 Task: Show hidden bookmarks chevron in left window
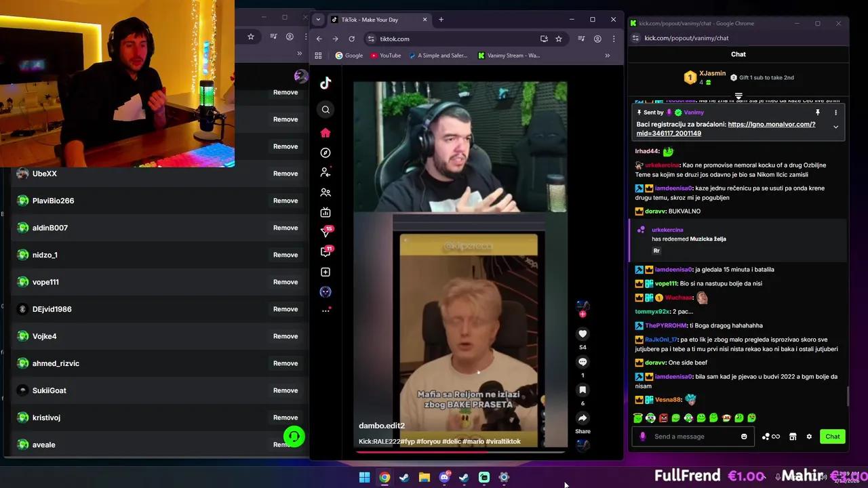tap(299, 53)
